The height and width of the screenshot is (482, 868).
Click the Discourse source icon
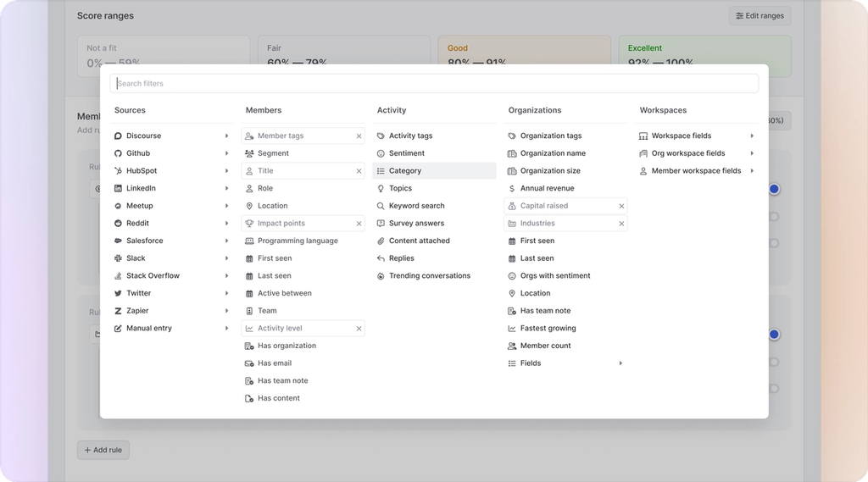[118, 136]
